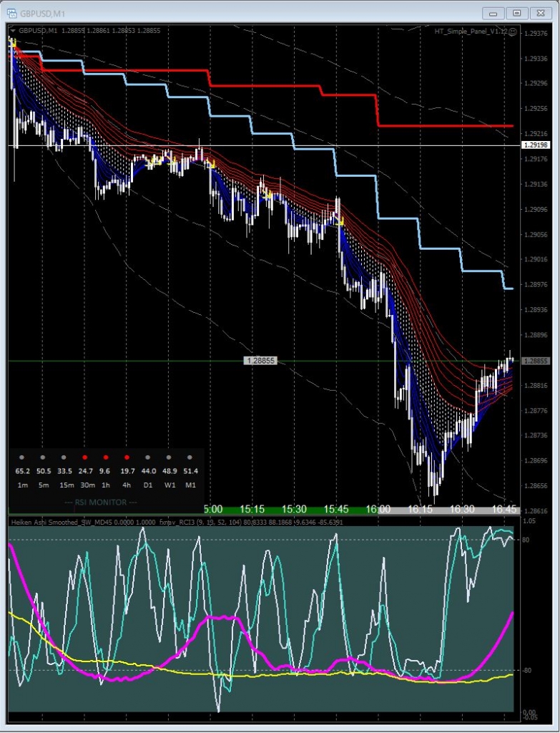Click the smiley face icon beside HT_Simple_Panel

pyautogui.click(x=512, y=31)
